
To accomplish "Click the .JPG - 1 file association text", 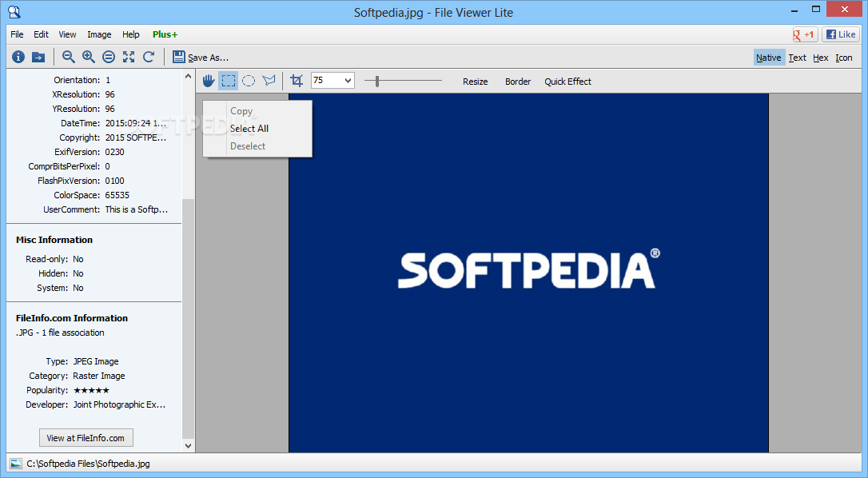I will click(60, 333).
